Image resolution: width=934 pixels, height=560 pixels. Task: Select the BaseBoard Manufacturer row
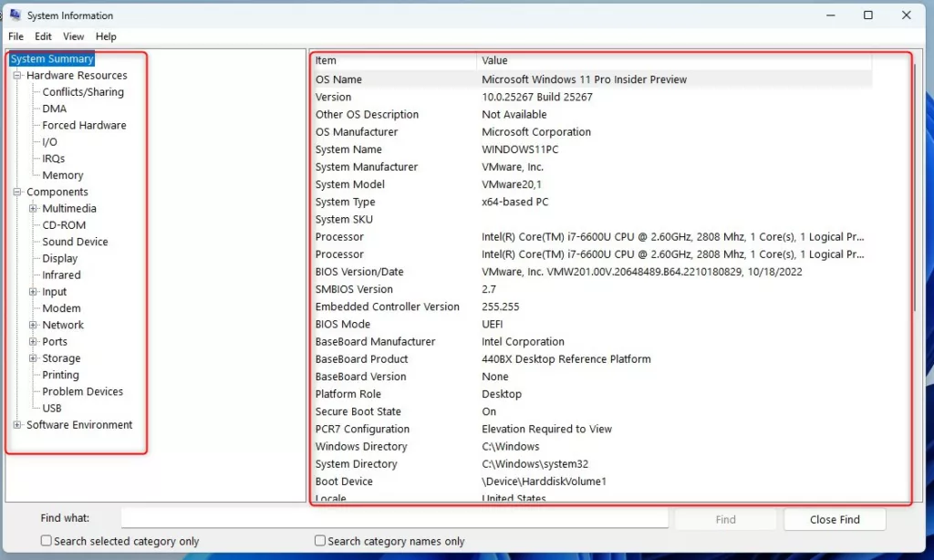click(x=592, y=341)
